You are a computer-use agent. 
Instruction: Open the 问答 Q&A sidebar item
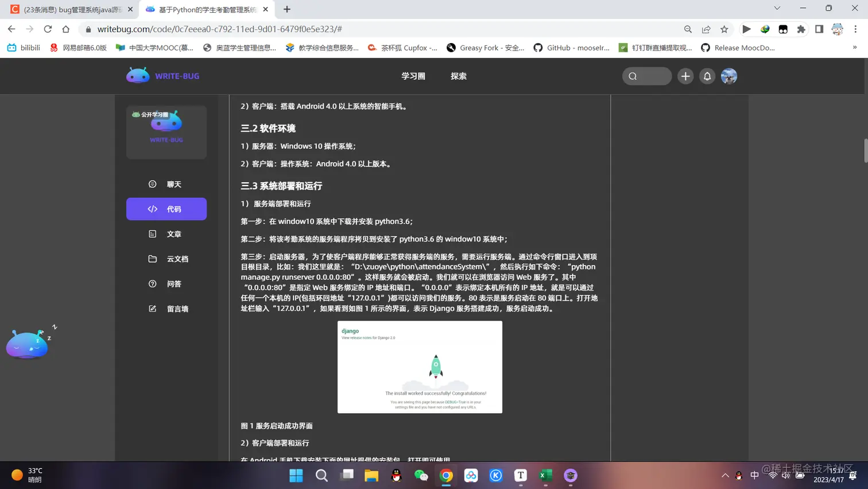[x=166, y=284]
